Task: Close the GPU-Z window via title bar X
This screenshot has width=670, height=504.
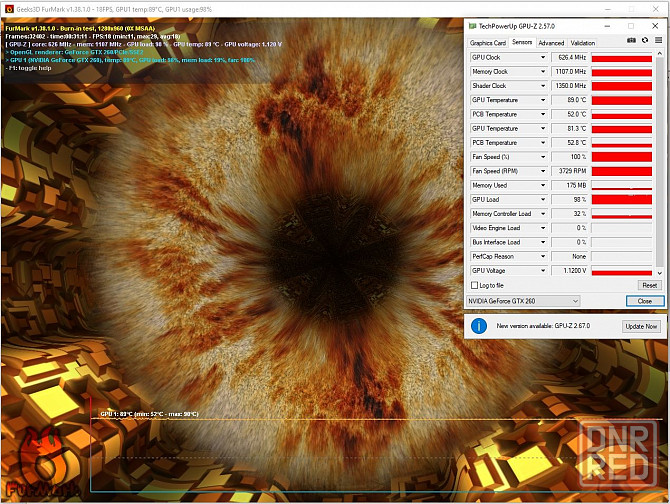Action: [655, 26]
